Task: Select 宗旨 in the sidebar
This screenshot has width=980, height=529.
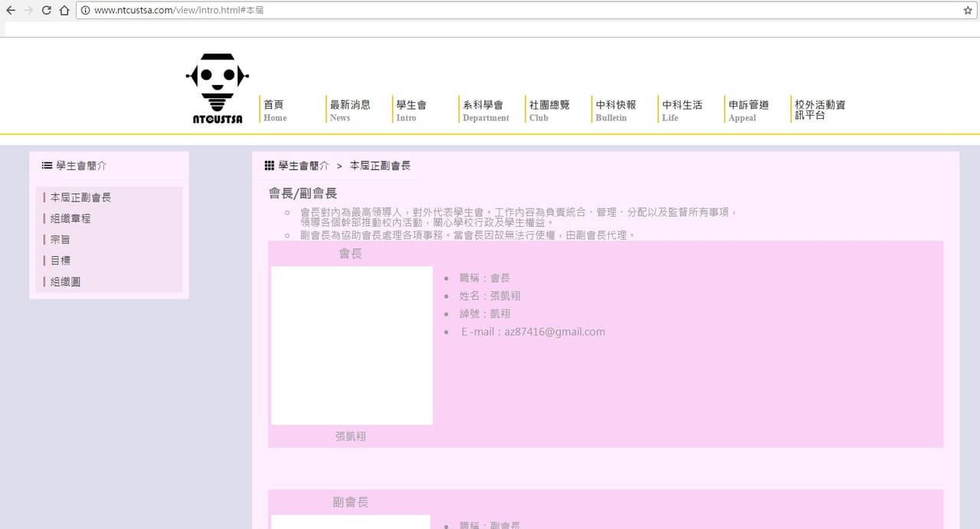Action: [x=61, y=239]
